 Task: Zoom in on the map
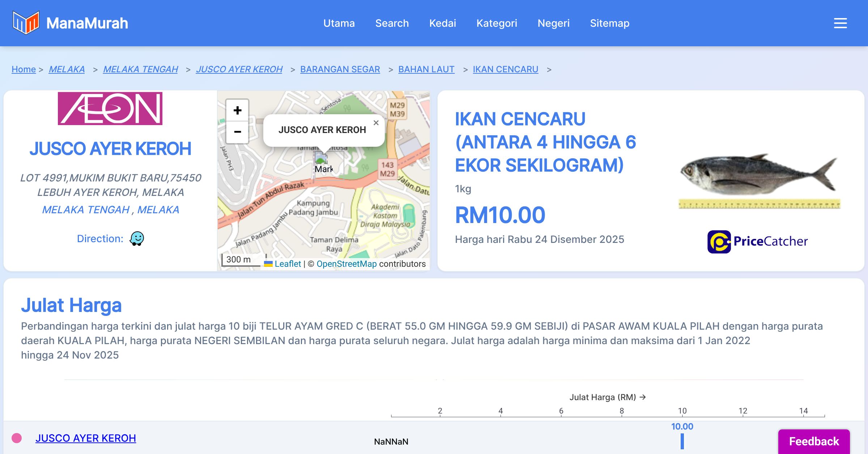point(237,110)
